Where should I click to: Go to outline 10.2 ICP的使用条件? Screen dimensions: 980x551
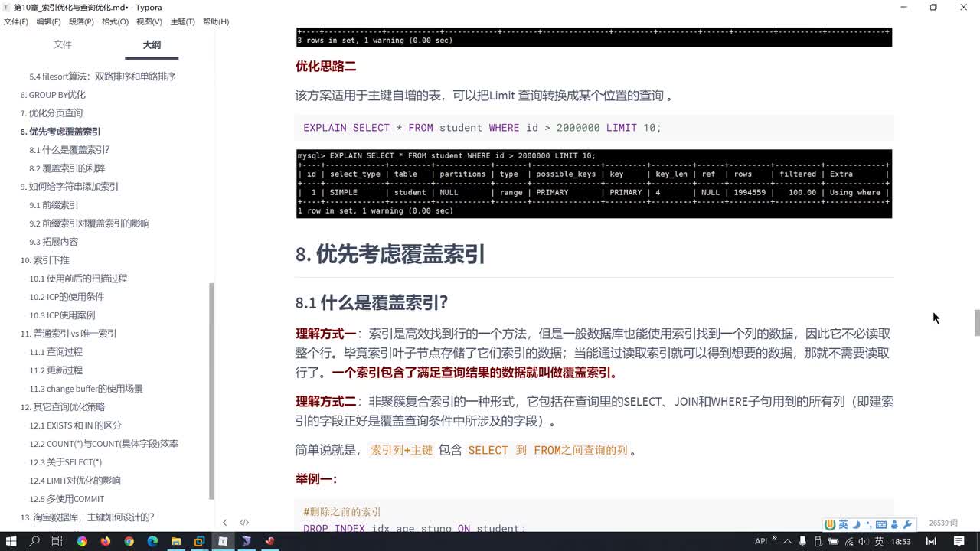pos(67,297)
